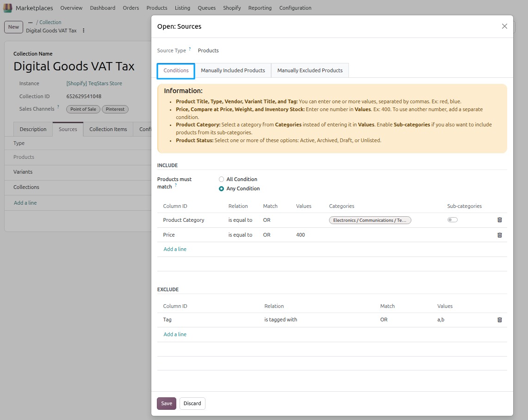Viewport: 528px width, 420px height.
Task: Edit the Product Category column cell
Action: [x=184, y=220]
